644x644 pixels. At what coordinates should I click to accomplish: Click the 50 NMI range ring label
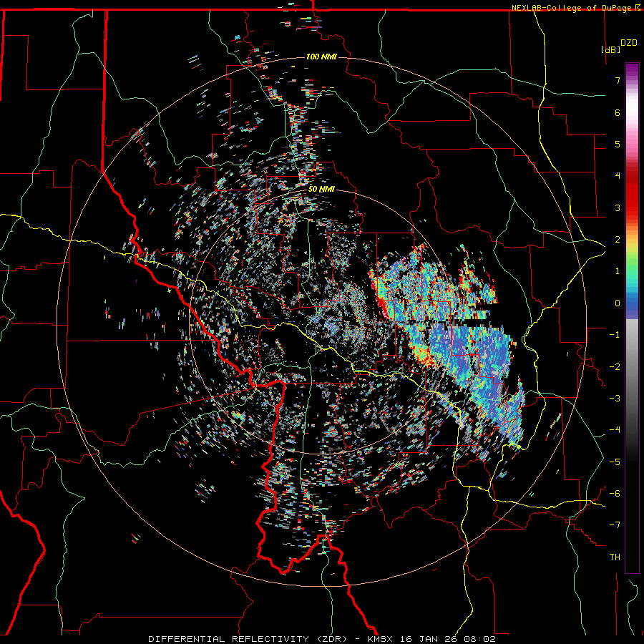(x=321, y=189)
